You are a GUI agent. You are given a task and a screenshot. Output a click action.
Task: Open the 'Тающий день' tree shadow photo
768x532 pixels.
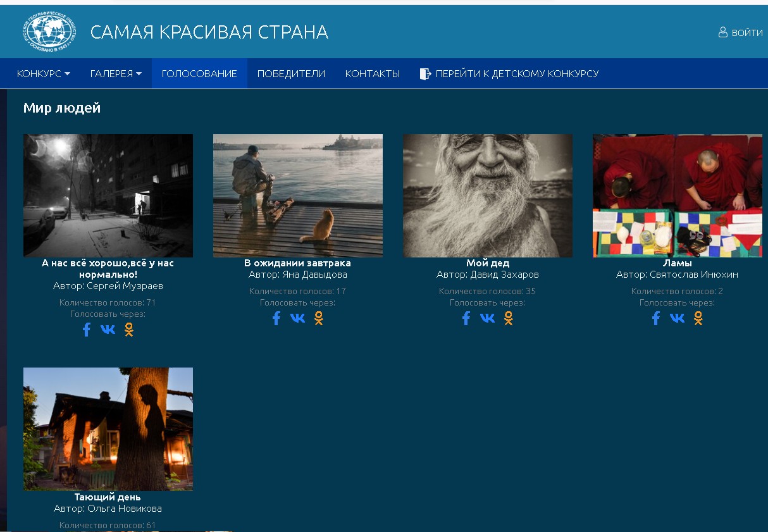108,429
